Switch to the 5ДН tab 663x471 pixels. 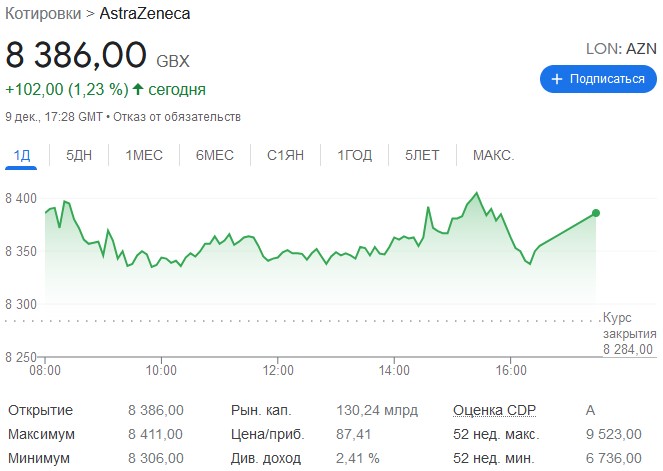click(x=79, y=156)
